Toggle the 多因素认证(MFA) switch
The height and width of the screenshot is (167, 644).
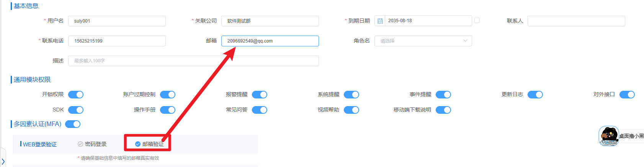73,124
